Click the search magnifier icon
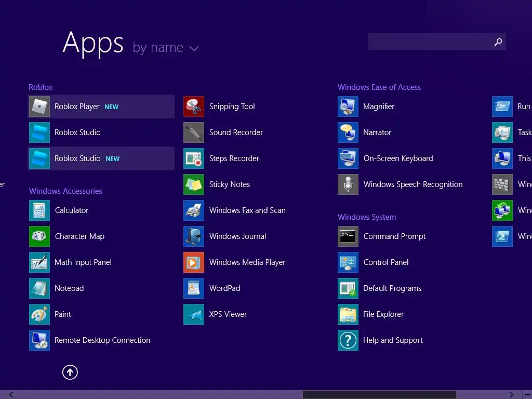 [498, 42]
